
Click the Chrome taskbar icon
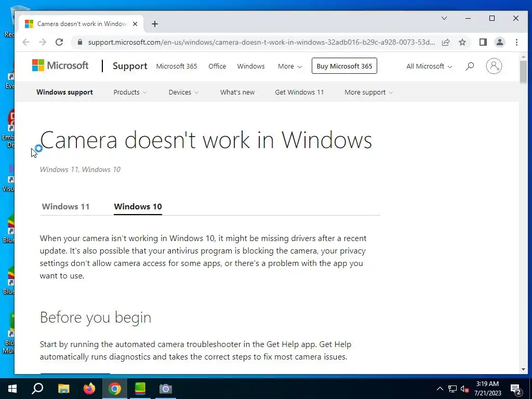coord(115,389)
